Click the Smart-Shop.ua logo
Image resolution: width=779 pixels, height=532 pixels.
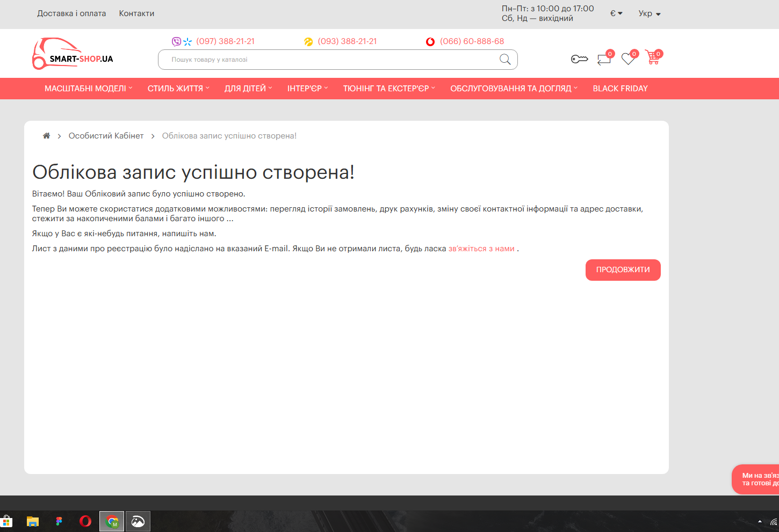73,54
